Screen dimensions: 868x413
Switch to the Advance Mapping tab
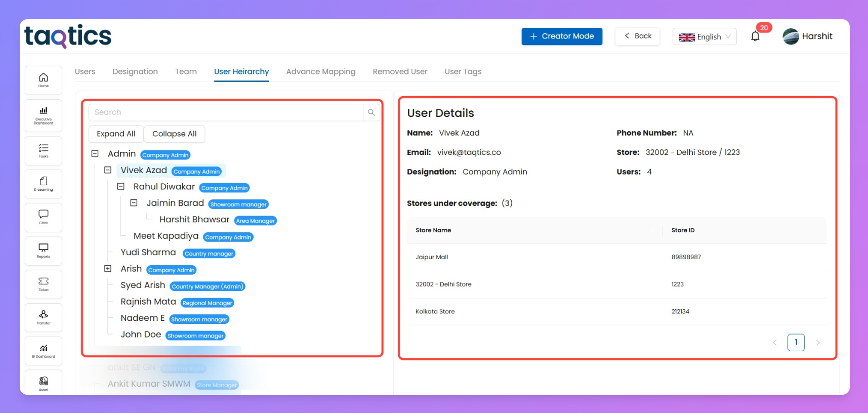click(320, 71)
